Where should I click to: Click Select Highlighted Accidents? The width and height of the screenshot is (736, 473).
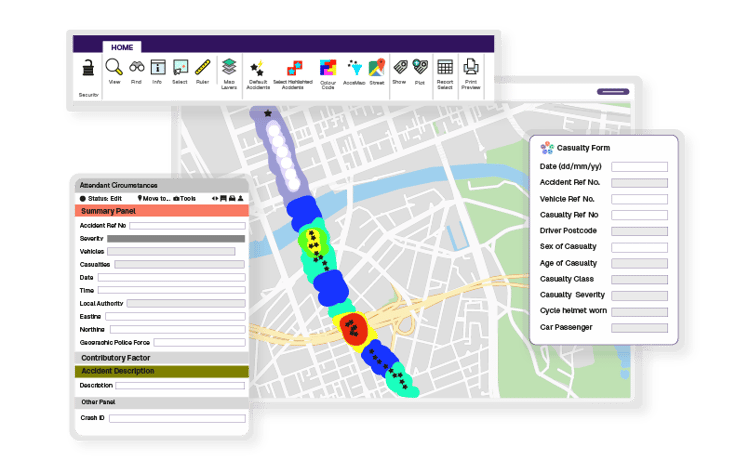click(x=294, y=68)
